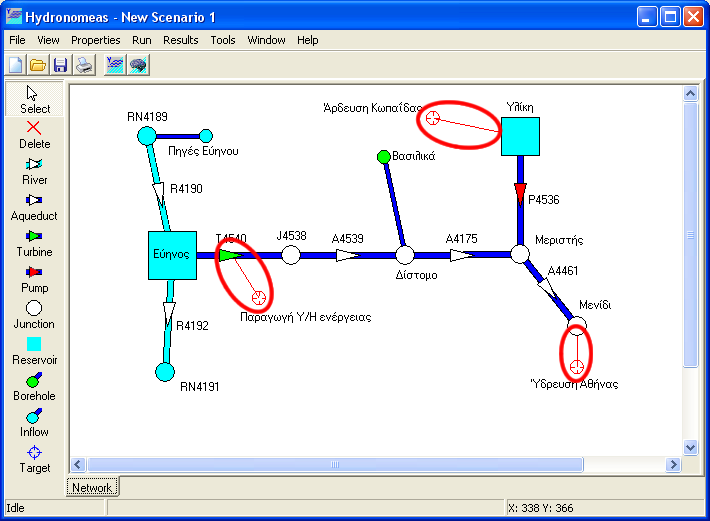Select the green turbine T4540 arrow
710x521 pixels.
click(230, 255)
